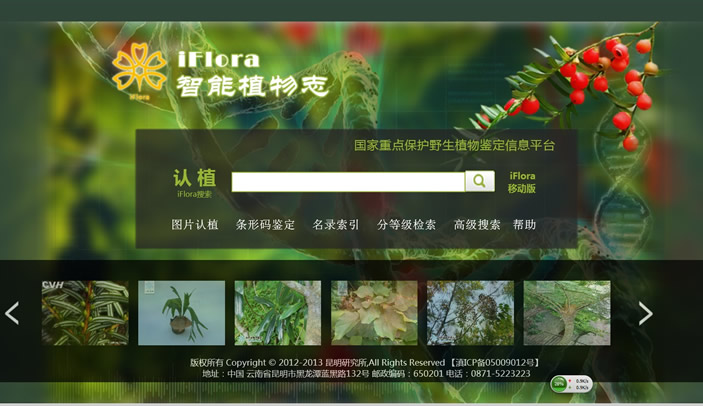
Task: Open the iFlora 移动版 mobile version link
Action: (x=521, y=182)
